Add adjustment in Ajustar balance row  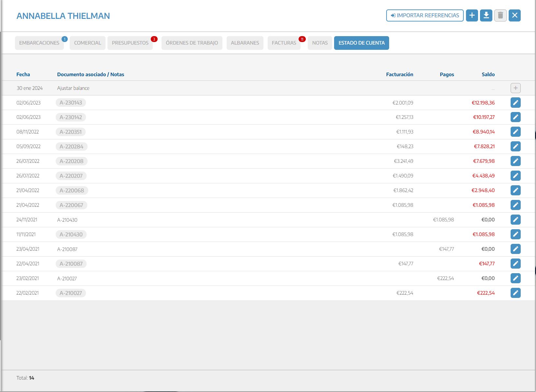515,88
